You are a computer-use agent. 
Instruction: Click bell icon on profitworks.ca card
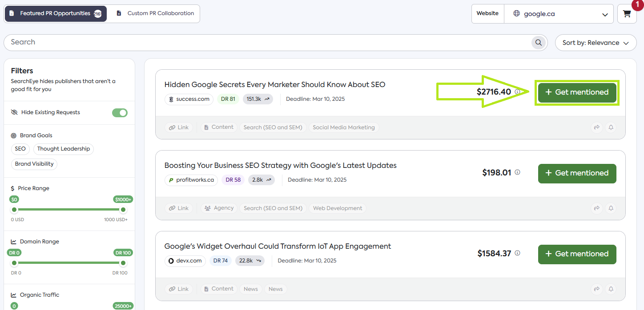click(611, 208)
